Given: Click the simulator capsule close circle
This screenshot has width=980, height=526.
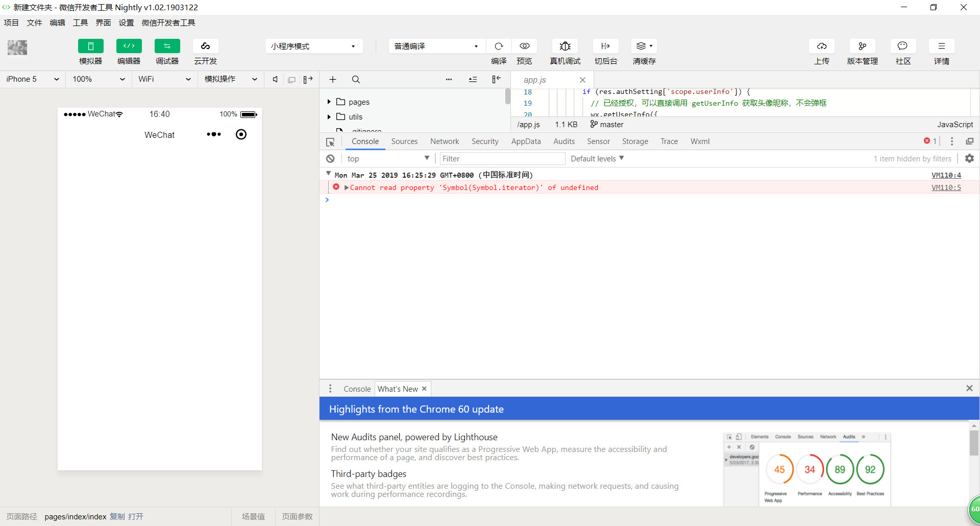Looking at the screenshot, I should (x=241, y=134).
